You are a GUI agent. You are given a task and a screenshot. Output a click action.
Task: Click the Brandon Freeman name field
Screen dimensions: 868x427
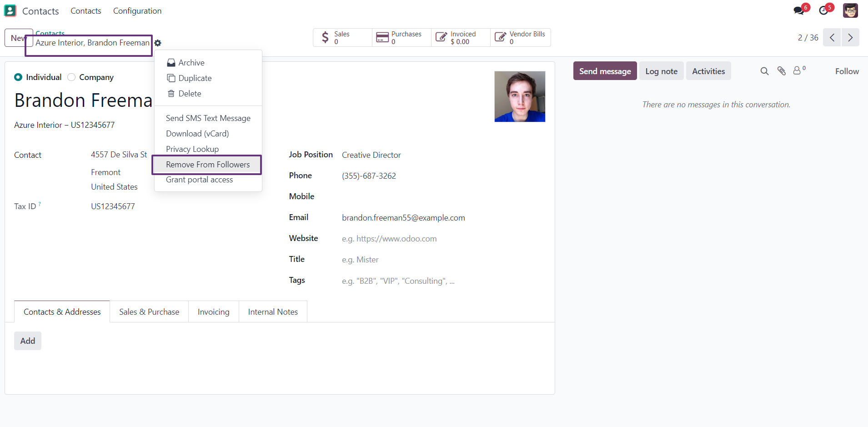[84, 100]
